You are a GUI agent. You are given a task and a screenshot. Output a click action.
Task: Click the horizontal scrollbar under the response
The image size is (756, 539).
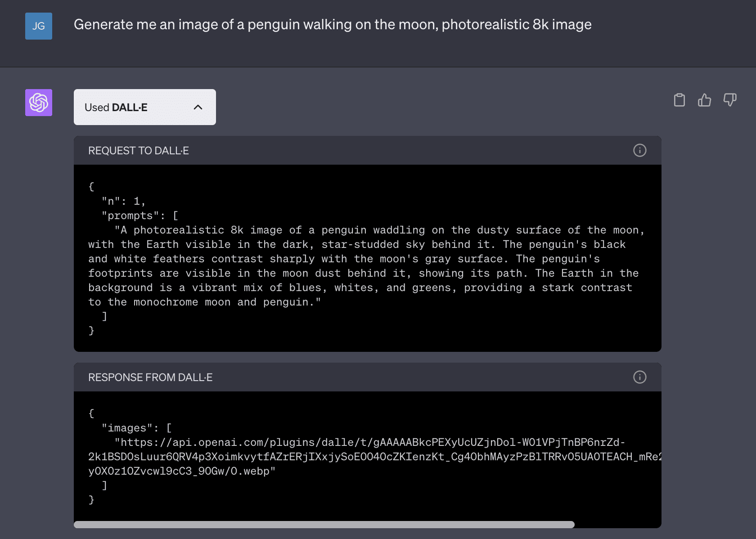coord(324,525)
